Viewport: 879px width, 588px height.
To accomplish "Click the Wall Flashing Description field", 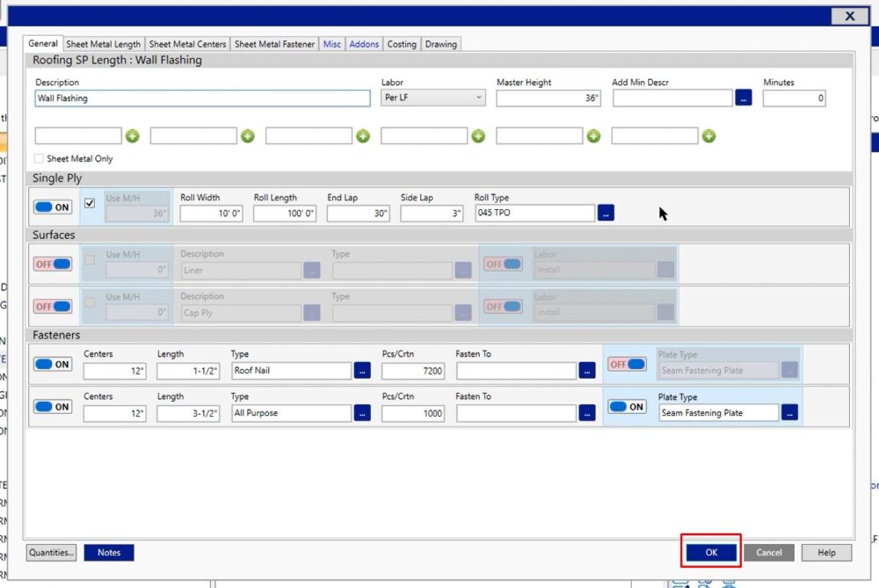I will point(202,98).
